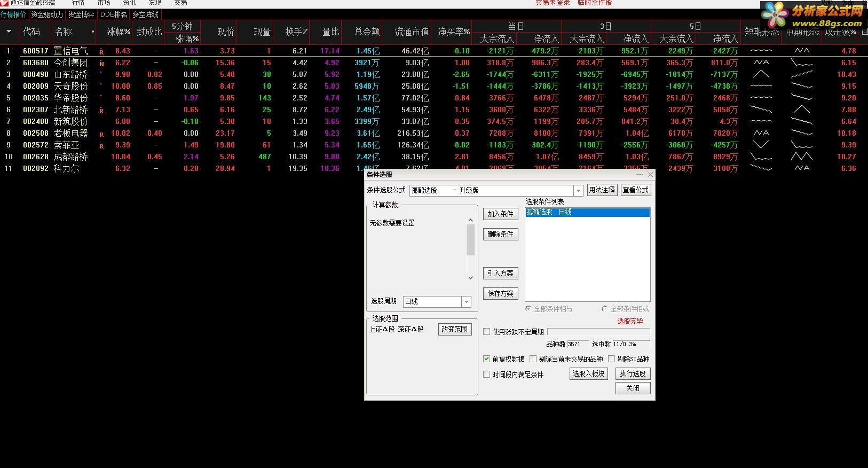
Task: Click the 净买率% column header
Action: pos(454,32)
